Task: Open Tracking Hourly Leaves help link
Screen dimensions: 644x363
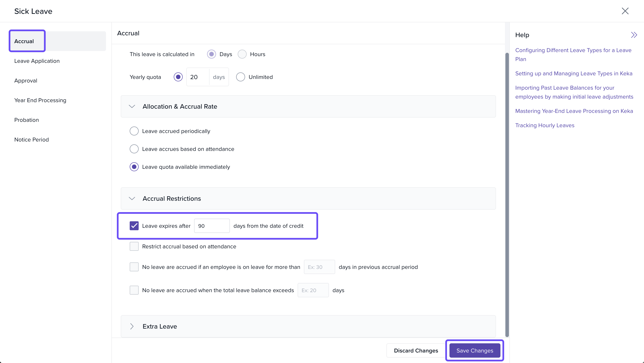Action: (x=544, y=125)
